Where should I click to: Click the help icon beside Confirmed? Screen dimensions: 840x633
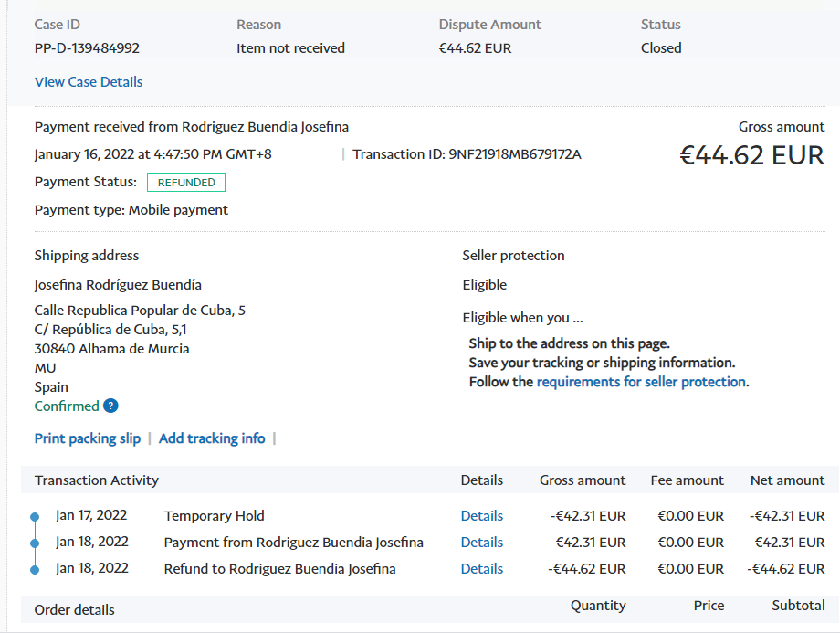tap(110, 406)
